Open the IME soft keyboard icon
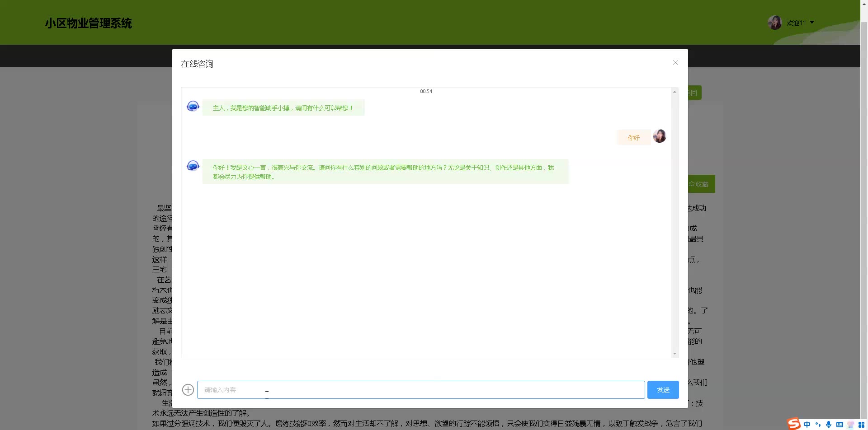The image size is (868, 430). pyautogui.click(x=840, y=425)
